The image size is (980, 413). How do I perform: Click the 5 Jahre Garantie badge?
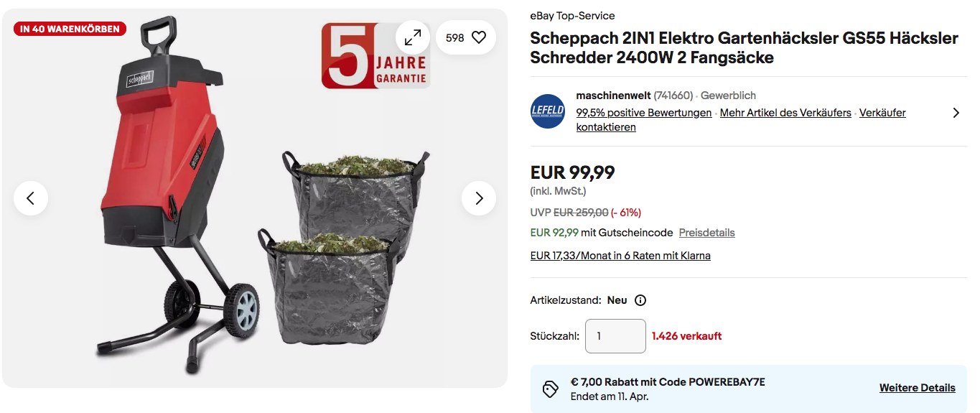coord(375,55)
